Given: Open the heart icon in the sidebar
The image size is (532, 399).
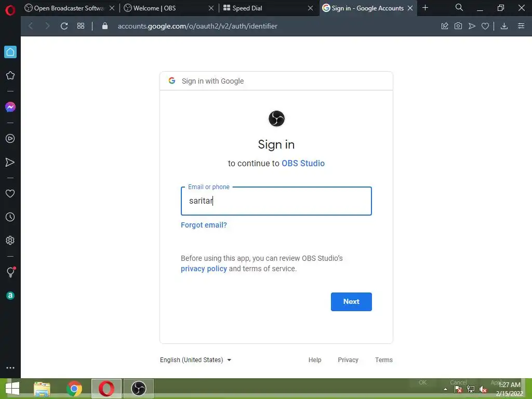Looking at the screenshot, I should [x=10, y=193].
